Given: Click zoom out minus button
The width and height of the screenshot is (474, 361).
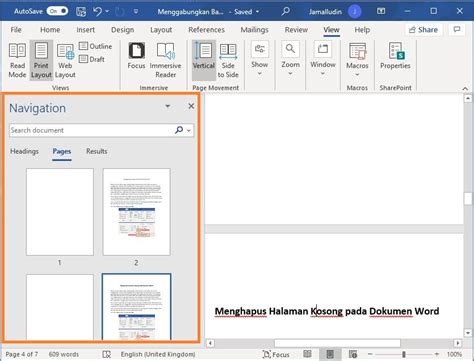Looking at the screenshot, I should (370, 354).
